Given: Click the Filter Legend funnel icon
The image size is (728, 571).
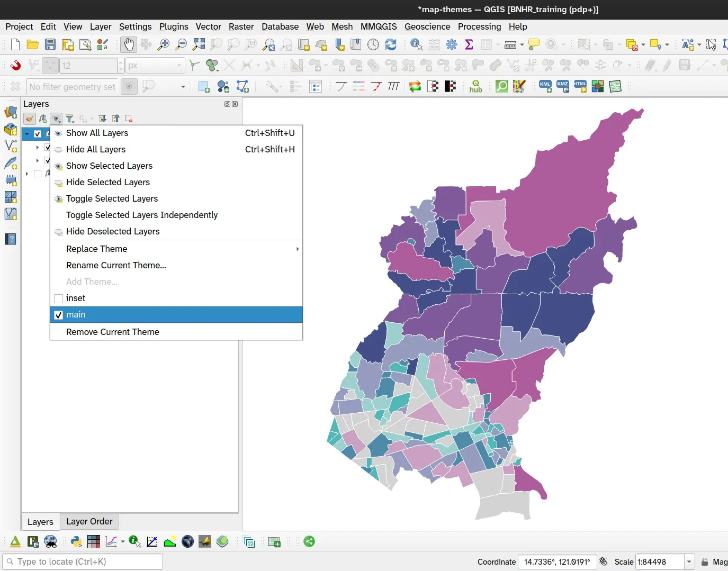Looking at the screenshot, I should coord(70,119).
